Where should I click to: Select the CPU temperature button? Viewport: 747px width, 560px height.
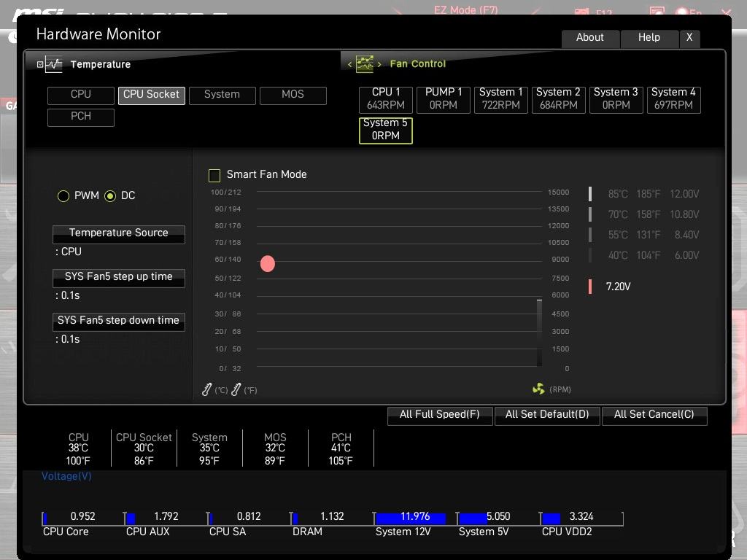pyautogui.click(x=81, y=96)
